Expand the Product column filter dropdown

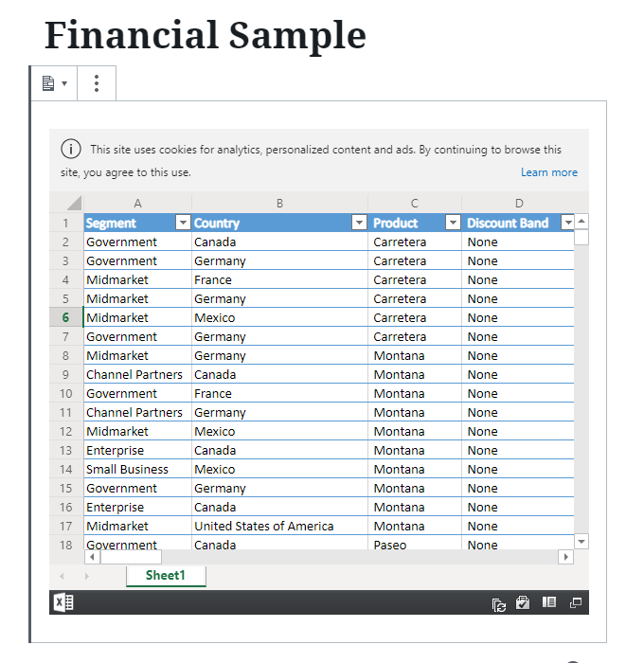click(x=453, y=222)
